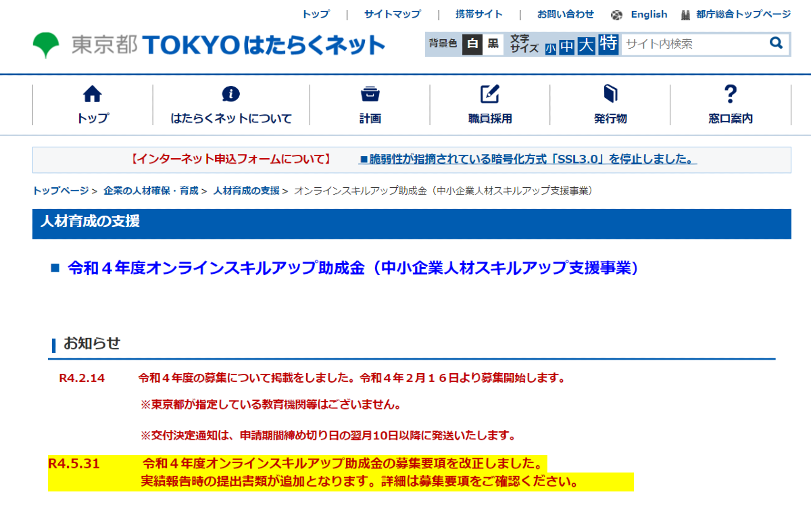Set text size to 特
811x532 pixels.
tap(606, 44)
